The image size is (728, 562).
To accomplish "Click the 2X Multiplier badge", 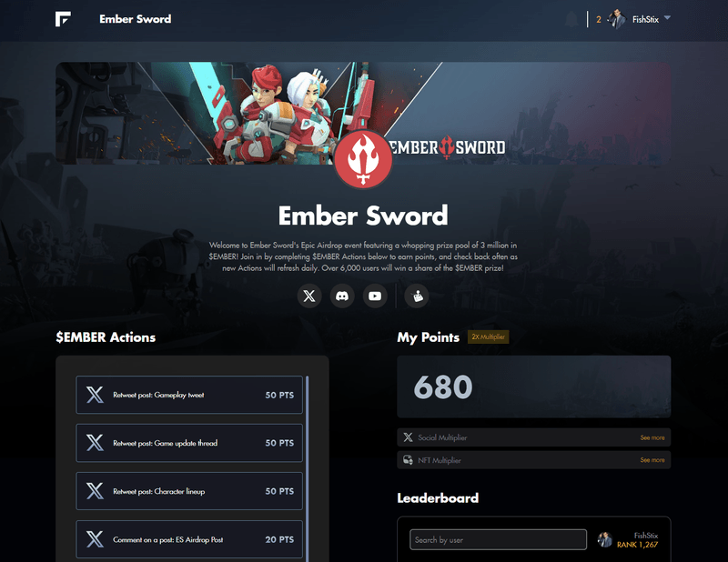I will point(488,336).
